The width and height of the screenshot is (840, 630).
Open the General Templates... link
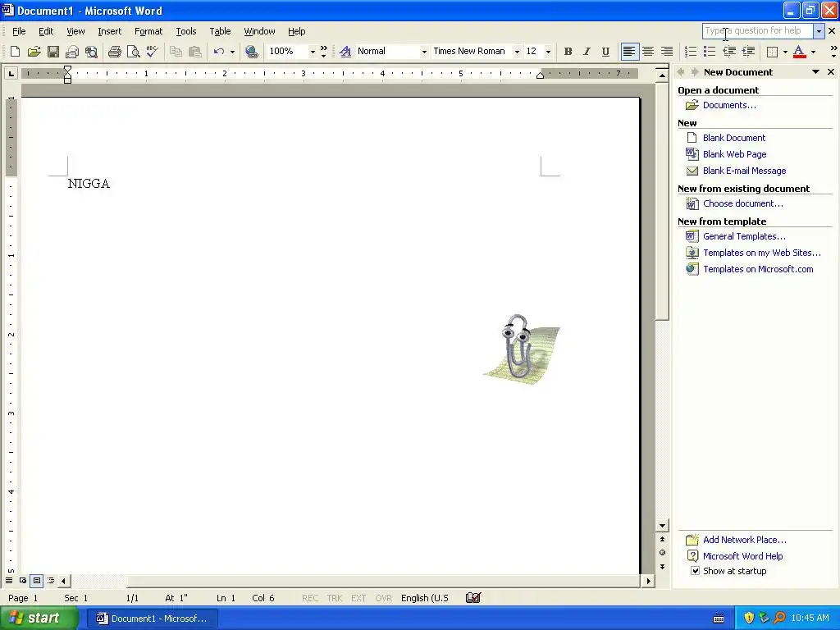pyautogui.click(x=744, y=236)
